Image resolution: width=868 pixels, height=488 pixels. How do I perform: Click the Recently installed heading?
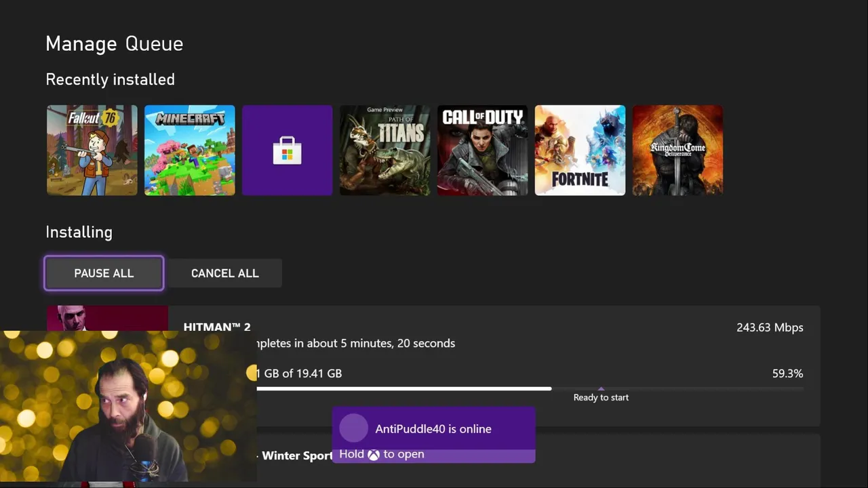[111, 80]
